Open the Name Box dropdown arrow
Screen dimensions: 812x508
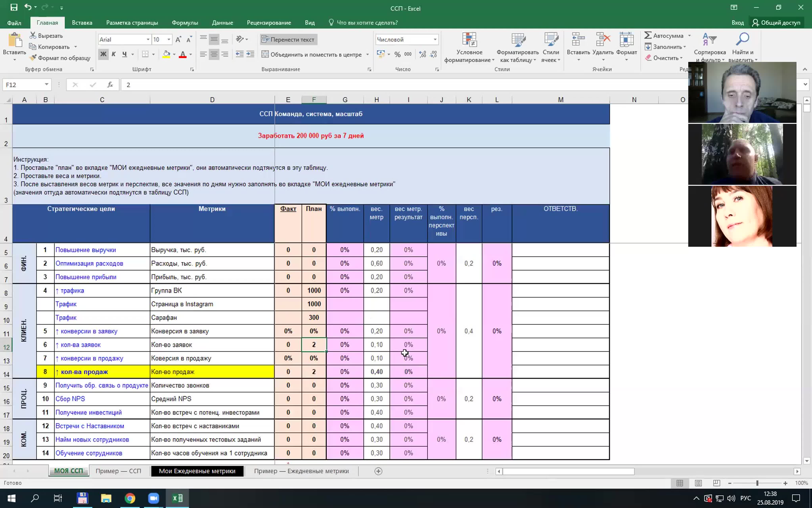(46, 84)
